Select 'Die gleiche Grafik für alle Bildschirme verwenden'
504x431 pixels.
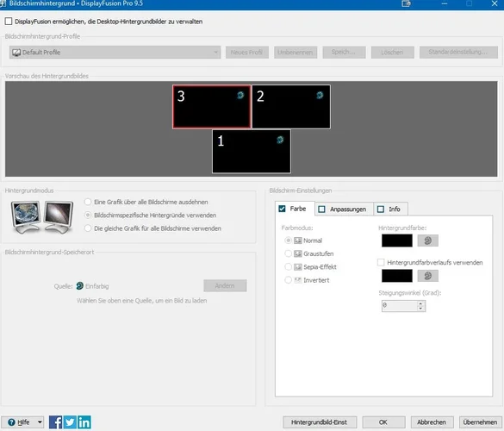pos(88,228)
